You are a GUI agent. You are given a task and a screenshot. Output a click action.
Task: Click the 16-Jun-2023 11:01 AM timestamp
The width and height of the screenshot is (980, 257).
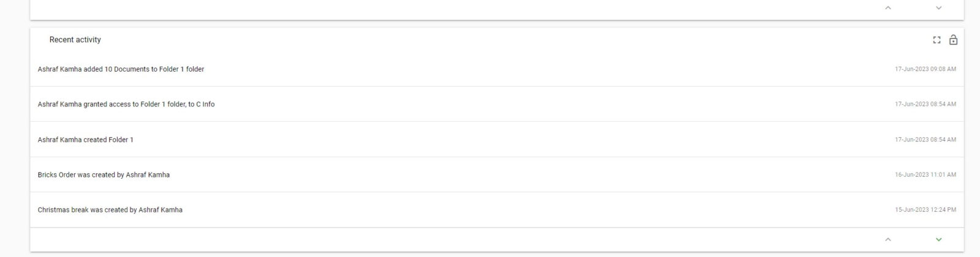(925, 174)
